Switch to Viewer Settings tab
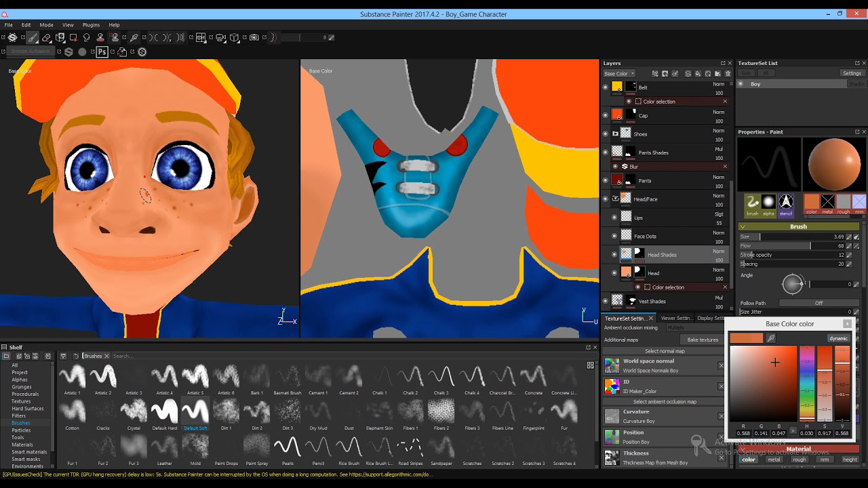 (x=676, y=318)
